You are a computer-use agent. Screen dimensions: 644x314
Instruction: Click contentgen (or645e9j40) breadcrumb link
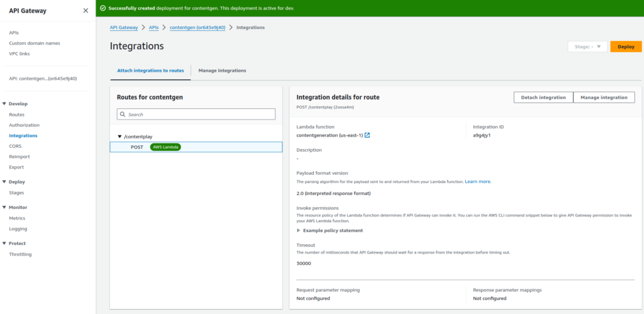click(x=197, y=27)
